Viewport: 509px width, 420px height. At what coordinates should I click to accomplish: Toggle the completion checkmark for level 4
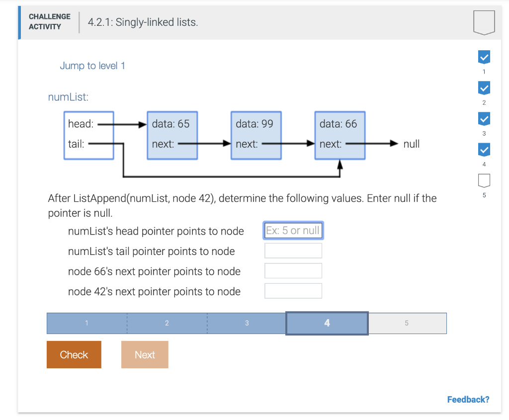[x=484, y=149]
